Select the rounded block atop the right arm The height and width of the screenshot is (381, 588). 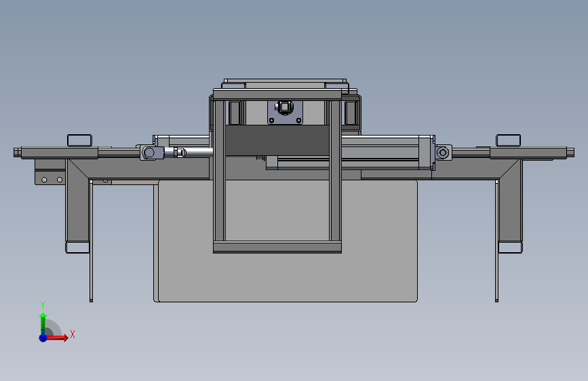pyautogui.click(x=508, y=140)
